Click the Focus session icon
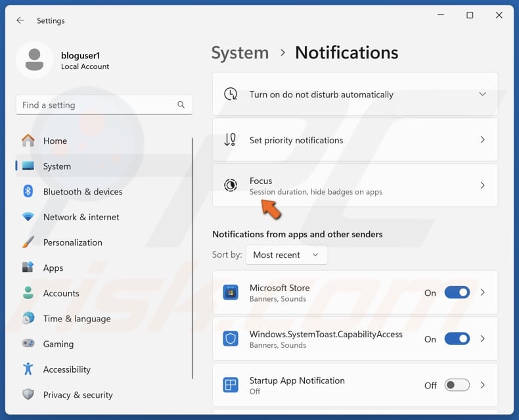The width and height of the screenshot is (519, 420). coord(230,185)
